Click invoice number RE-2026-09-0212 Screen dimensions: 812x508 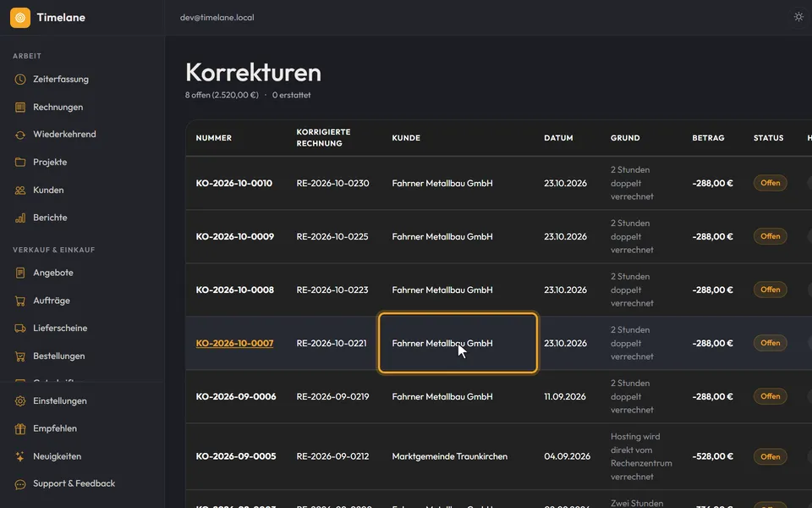coord(332,456)
